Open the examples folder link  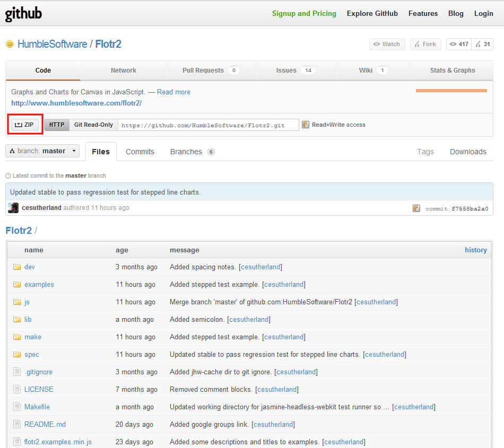coord(39,285)
